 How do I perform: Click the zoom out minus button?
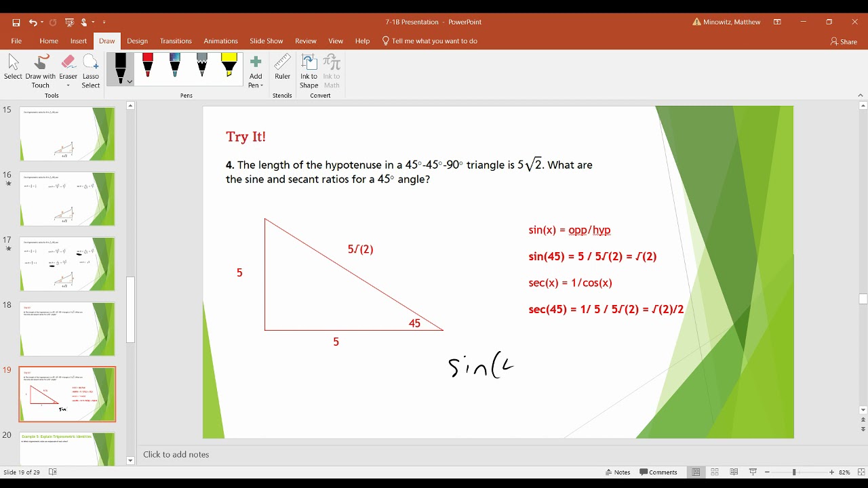pyautogui.click(x=767, y=472)
